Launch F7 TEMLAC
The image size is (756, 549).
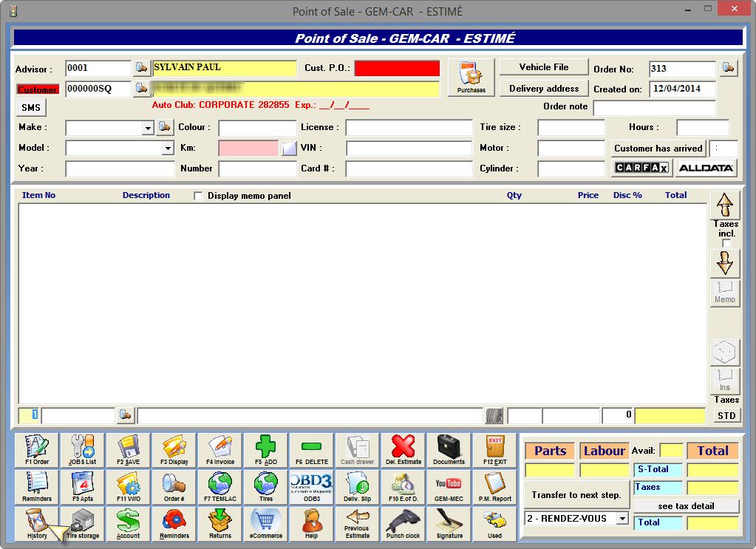(220, 487)
